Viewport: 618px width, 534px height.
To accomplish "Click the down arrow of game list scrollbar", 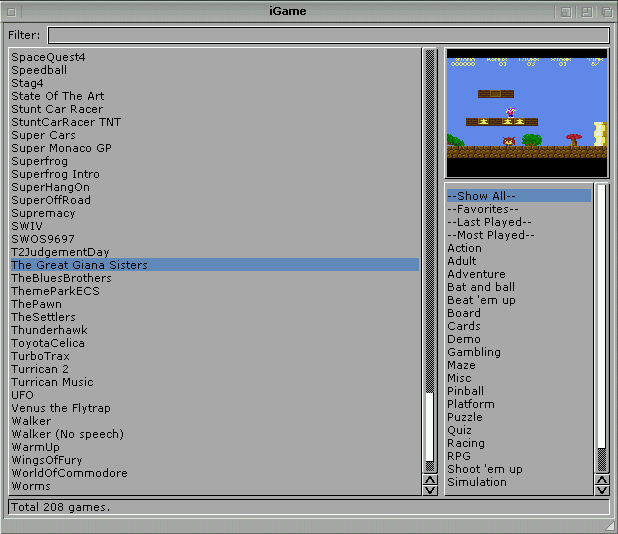I will pos(431,489).
